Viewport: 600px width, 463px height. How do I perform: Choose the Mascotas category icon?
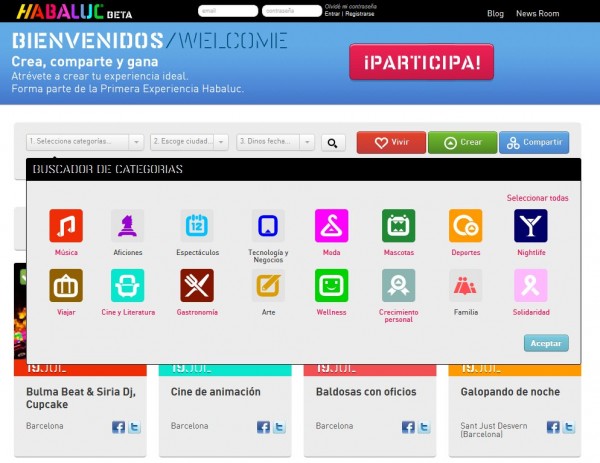[398, 225]
